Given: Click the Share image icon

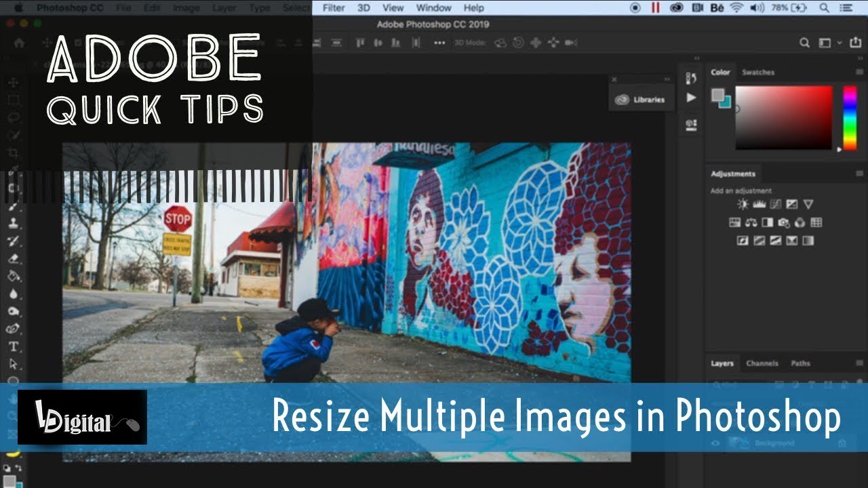Looking at the screenshot, I should click(x=856, y=43).
